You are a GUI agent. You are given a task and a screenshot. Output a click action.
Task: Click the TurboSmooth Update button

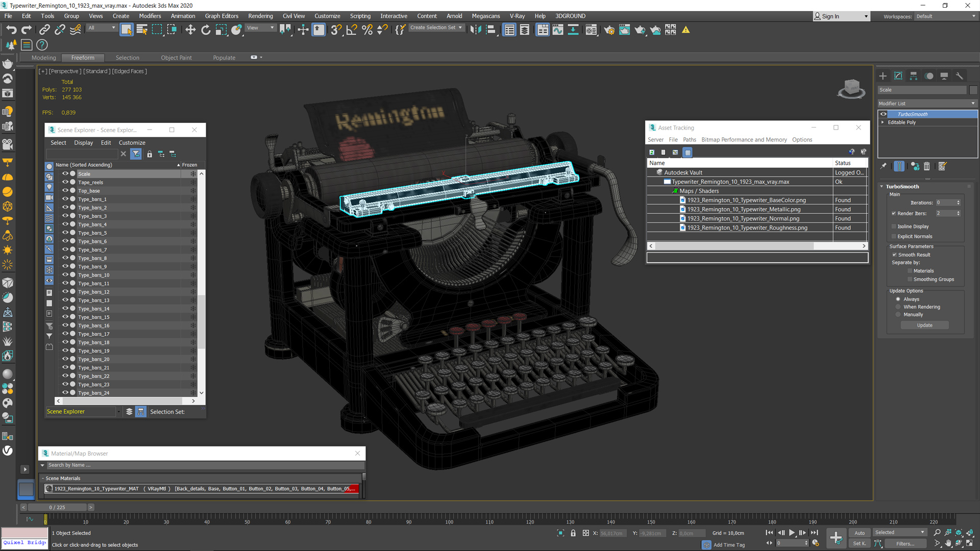pyautogui.click(x=924, y=325)
